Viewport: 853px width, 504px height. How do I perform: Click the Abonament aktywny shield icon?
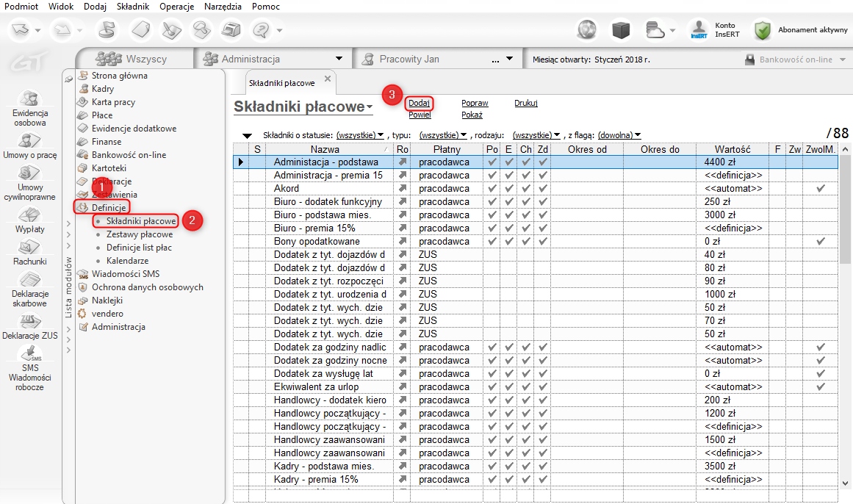tap(763, 30)
